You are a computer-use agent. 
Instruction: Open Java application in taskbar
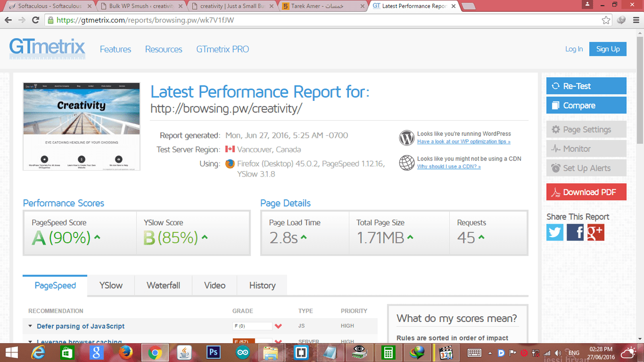click(x=184, y=352)
